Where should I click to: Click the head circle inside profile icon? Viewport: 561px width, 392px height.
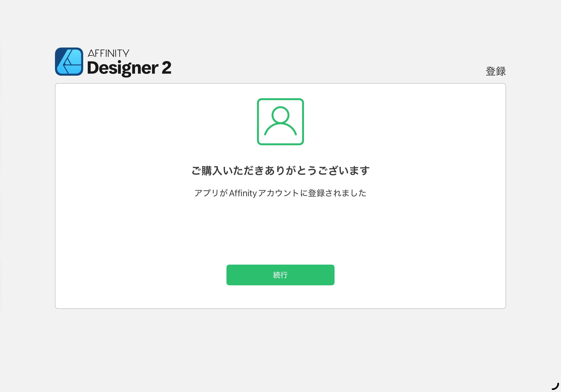pyautogui.click(x=280, y=114)
